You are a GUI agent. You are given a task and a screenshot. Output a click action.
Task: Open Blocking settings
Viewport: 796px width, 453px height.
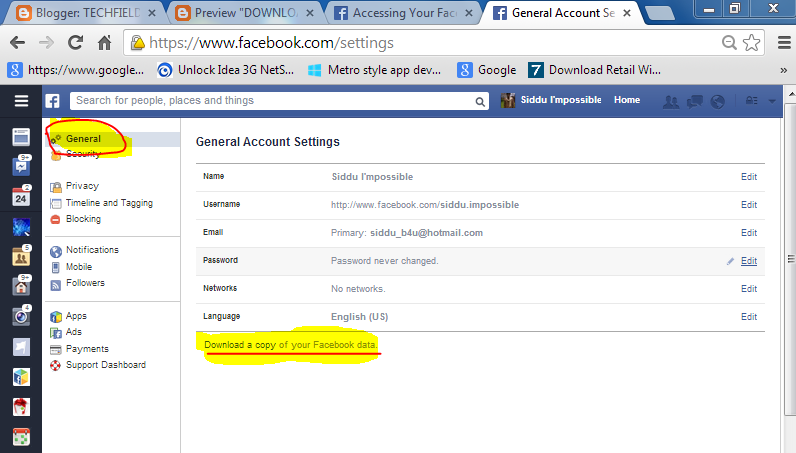click(x=83, y=219)
